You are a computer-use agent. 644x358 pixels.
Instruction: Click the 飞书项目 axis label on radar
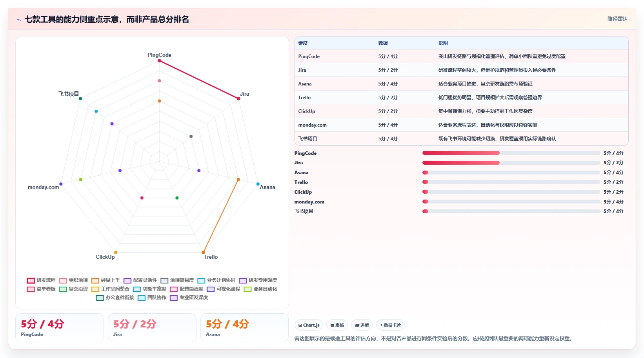pos(69,94)
